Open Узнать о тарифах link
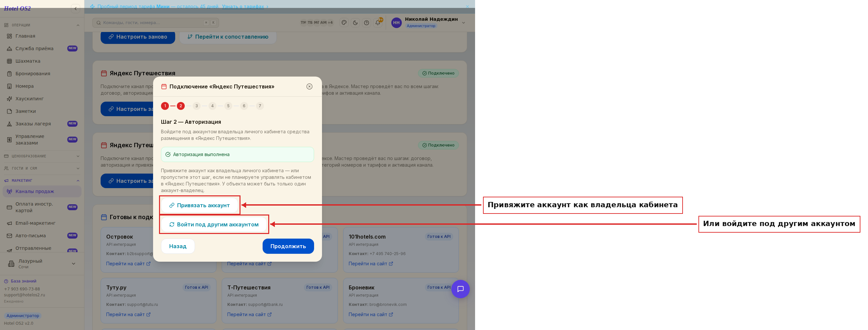 pyautogui.click(x=245, y=6)
